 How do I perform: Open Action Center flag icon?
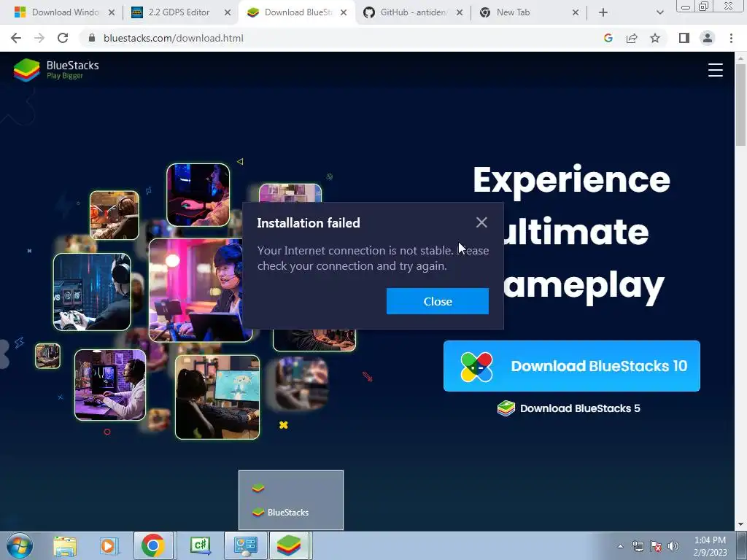656,546
